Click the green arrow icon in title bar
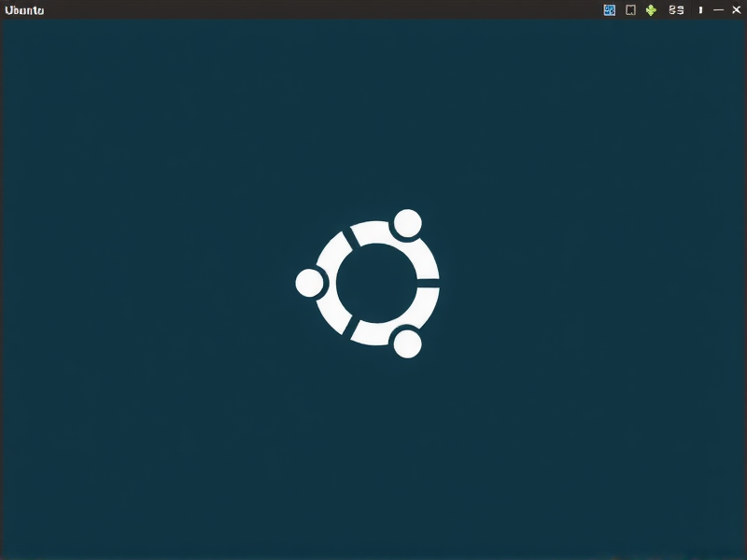The height and width of the screenshot is (560, 747). pyautogui.click(x=651, y=9)
